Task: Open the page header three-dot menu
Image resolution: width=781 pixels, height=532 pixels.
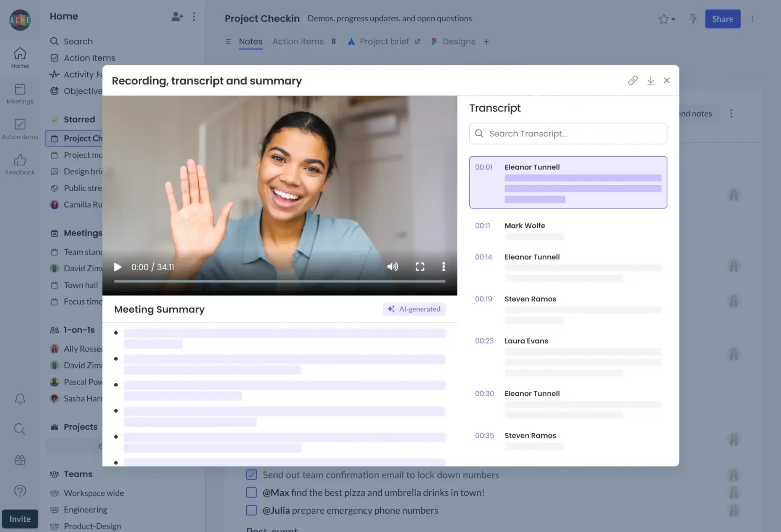Action: [x=752, y=19]
